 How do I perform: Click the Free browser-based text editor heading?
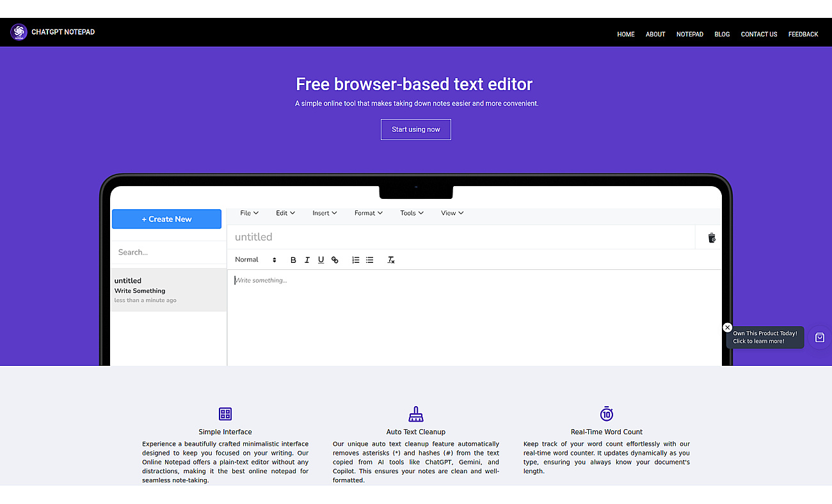414,84
